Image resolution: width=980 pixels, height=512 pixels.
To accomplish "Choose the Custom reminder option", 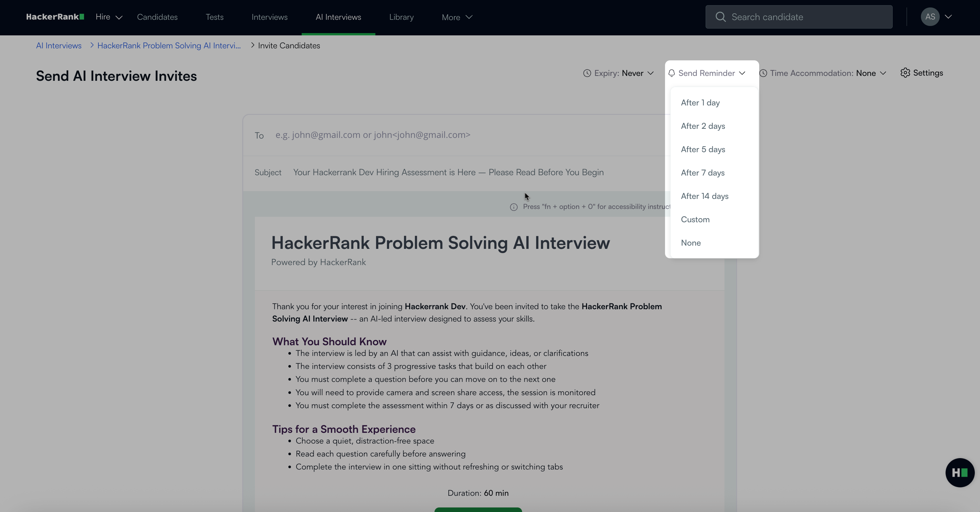I will click(714, 219).
